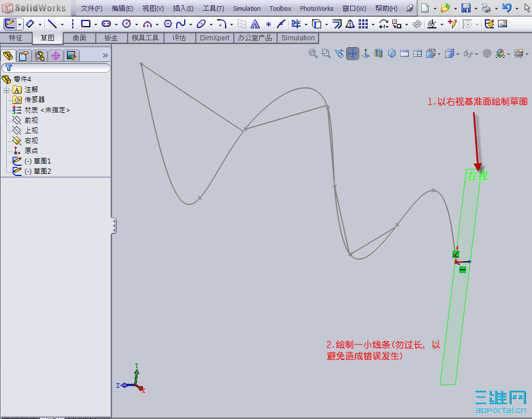Show the FeatureManager design tree tab

(8, 56)
